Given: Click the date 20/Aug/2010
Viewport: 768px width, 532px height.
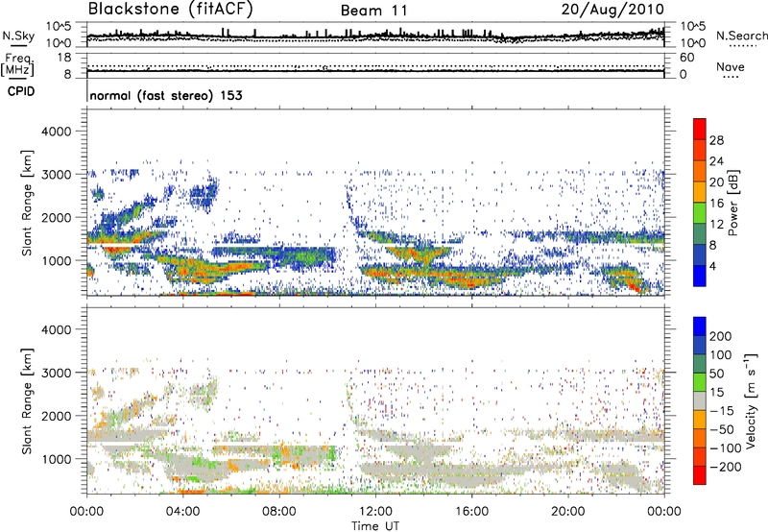Looking at the screenshot, I should (x=612, y=10).
